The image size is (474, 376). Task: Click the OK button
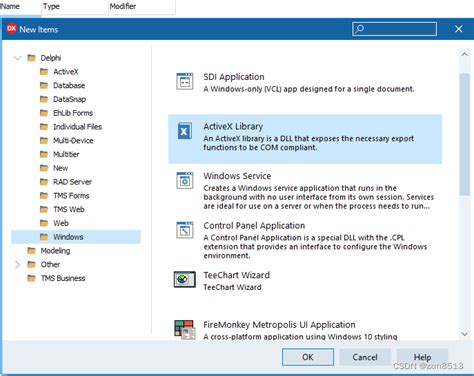(x=308, y=357)
